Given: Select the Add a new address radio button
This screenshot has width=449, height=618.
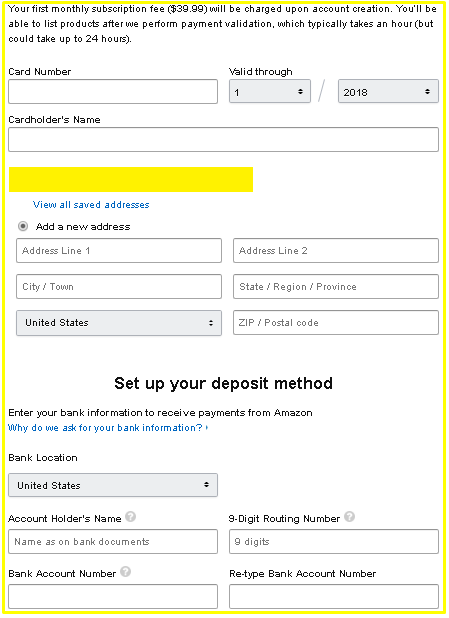Looking at the screenshot, I should point(23,226).
